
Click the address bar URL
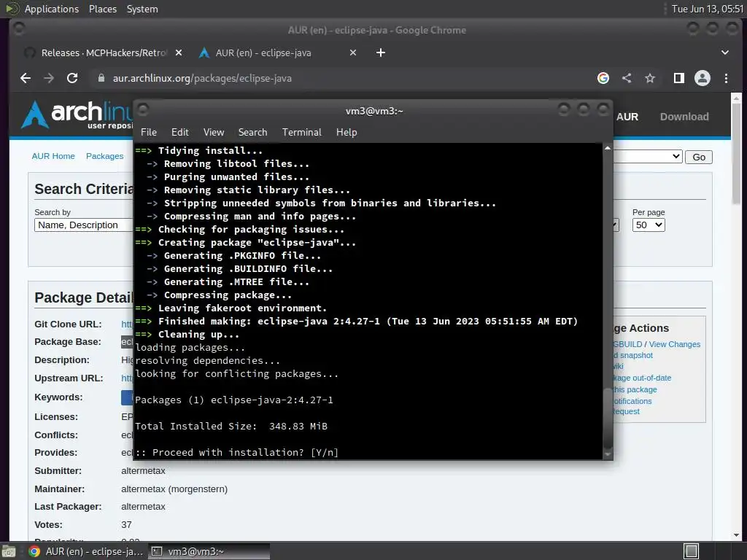pos(202,78)
